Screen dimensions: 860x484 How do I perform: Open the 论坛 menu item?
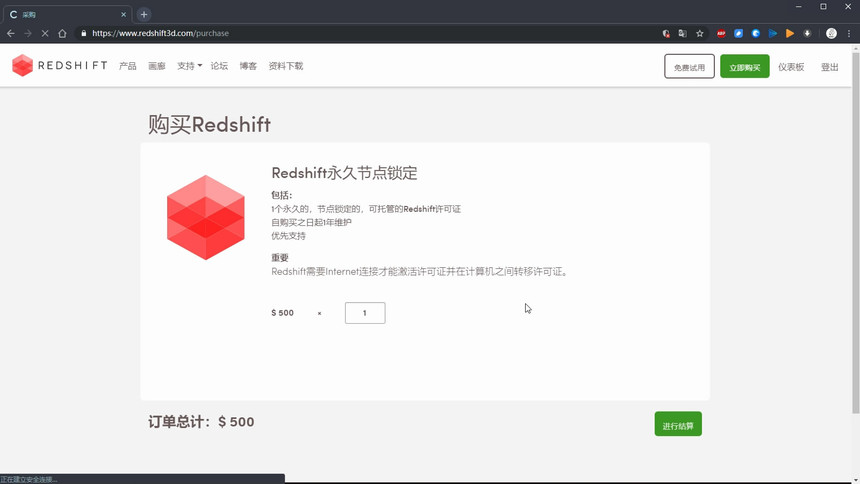[219, 66]
